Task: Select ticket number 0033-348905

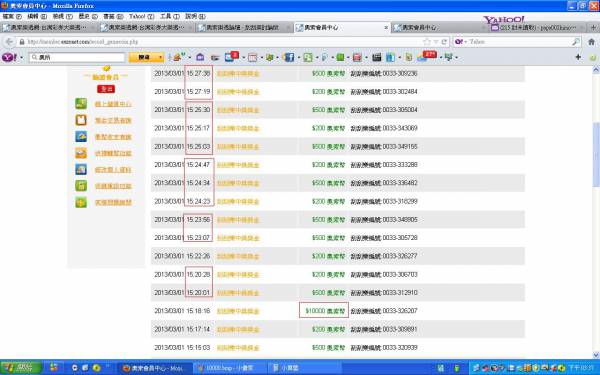Action: [x=400, y=220]
